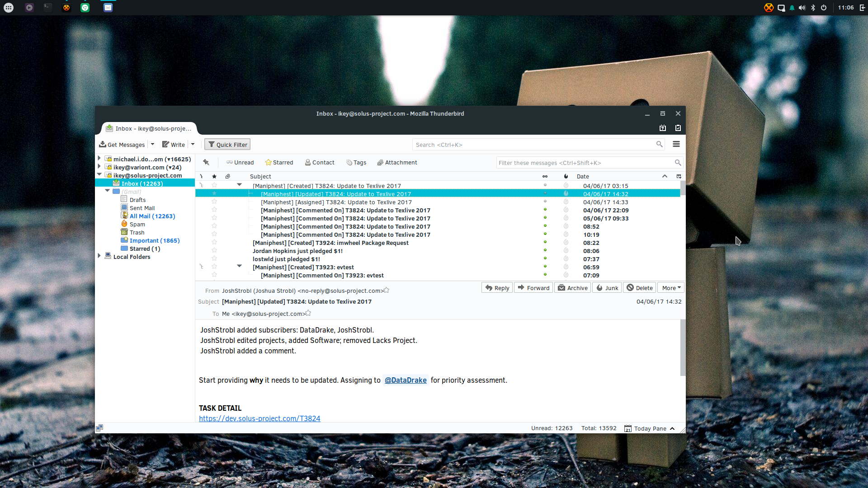Viewport: 868px width, 488px height.
Task: Archive the selected message
Action: (573, 288)
